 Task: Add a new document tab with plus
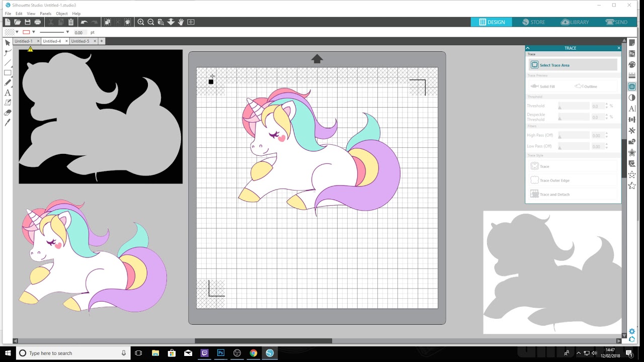101,41
